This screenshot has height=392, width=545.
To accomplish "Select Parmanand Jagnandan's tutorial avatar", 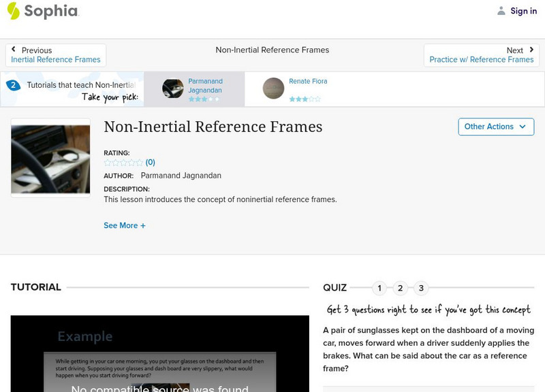I will tap(172, 88).
